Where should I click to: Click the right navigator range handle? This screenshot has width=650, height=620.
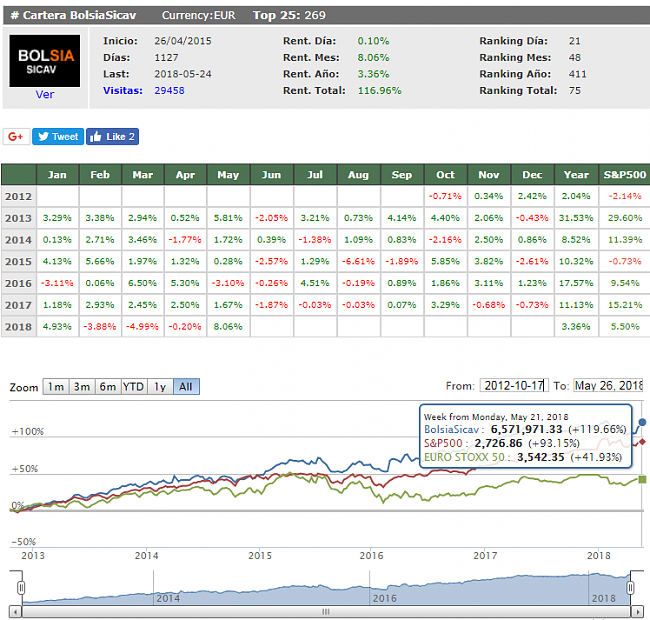[x=631, y=588]
